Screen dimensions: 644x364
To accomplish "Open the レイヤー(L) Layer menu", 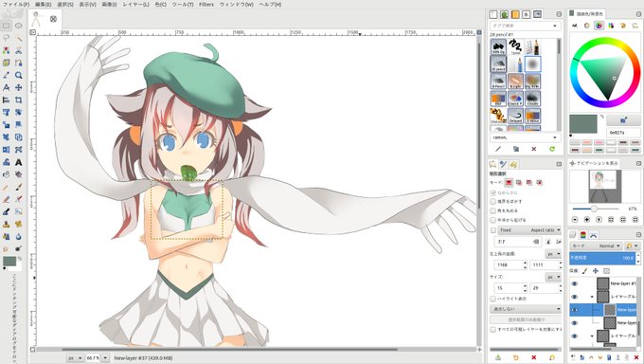I will 136,4.
